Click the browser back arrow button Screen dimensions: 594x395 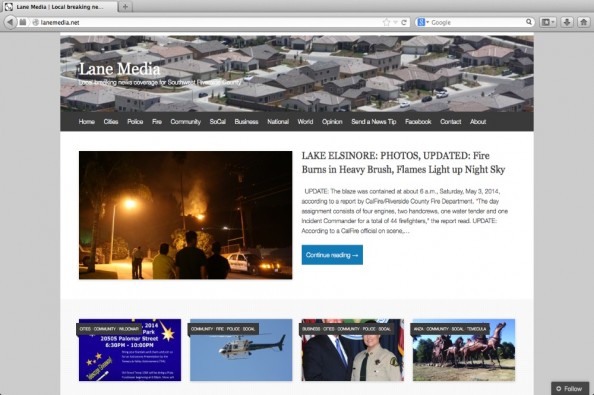pyautogui.click(x=10, y=22)
